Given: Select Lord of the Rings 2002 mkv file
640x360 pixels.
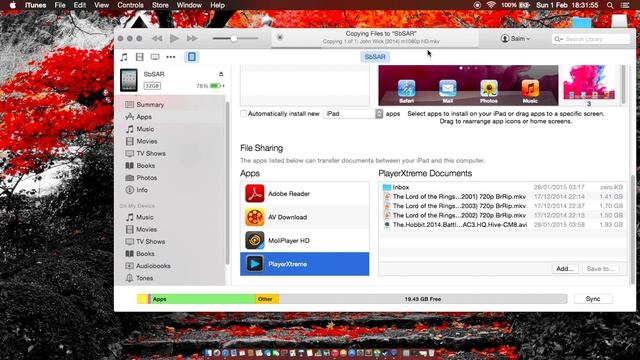Looking at the screenshot, I should pos(503,215).
